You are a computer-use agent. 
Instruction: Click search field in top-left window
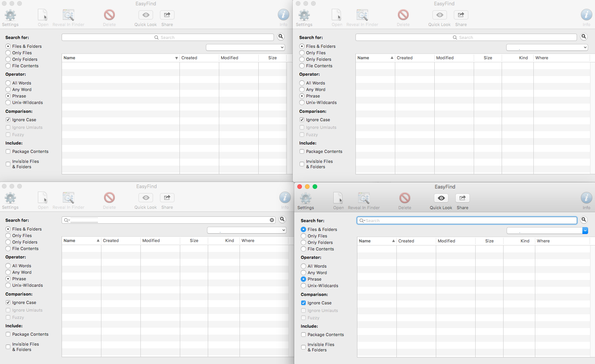point(168,37)
